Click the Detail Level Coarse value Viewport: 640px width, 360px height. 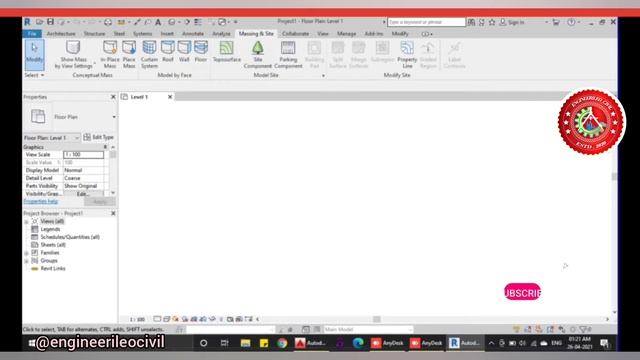[x=83, y=178]
